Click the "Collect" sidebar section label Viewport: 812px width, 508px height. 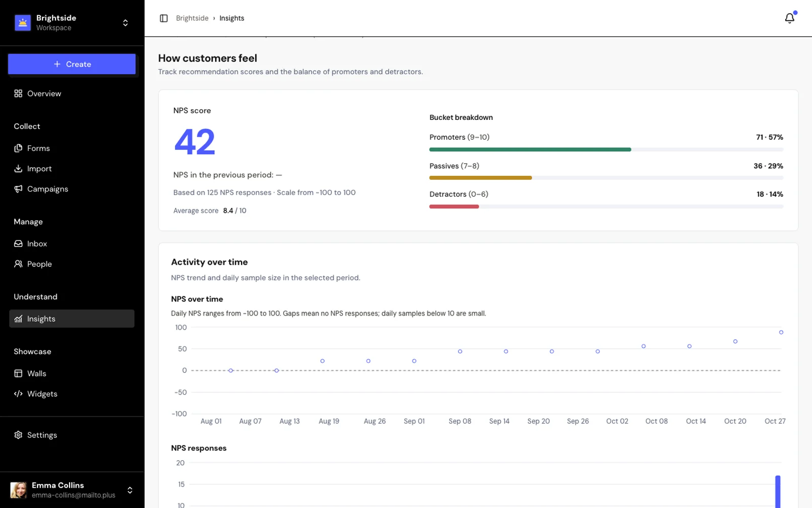[27, 126]
